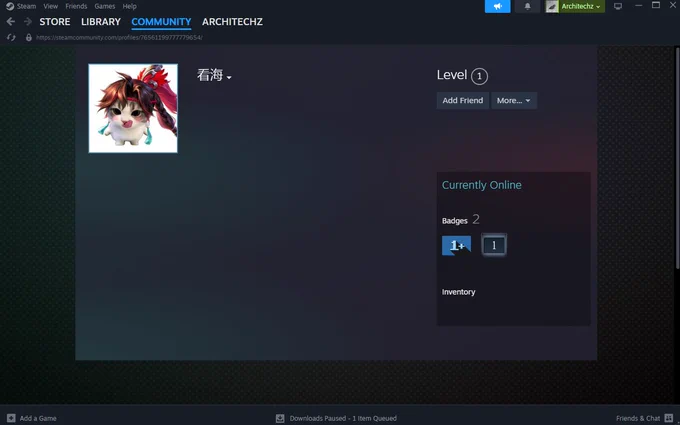
Task: Click the cat profile avatar image
Action: pos(133,108)
